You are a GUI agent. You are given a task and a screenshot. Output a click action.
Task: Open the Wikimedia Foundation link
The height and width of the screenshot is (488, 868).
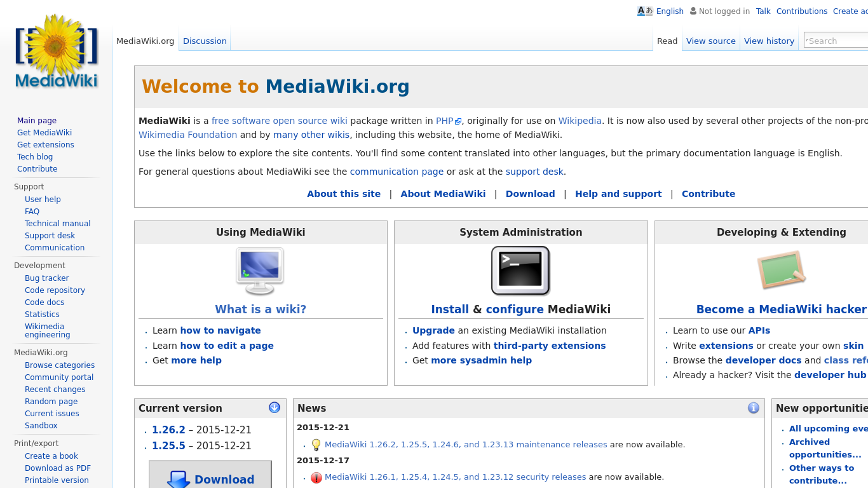click(x=187, y=135)
